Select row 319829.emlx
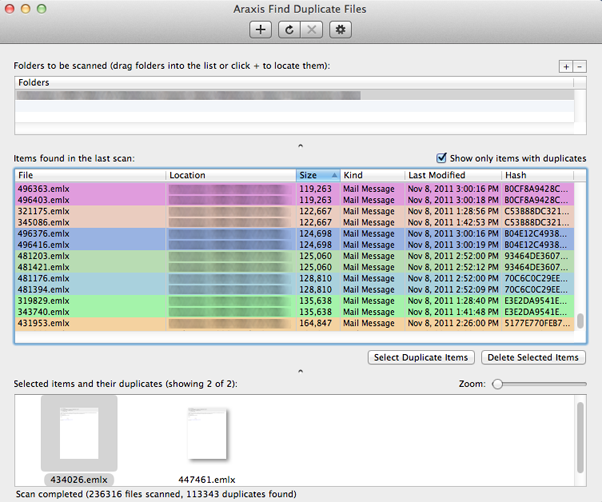 click(294, 301)
